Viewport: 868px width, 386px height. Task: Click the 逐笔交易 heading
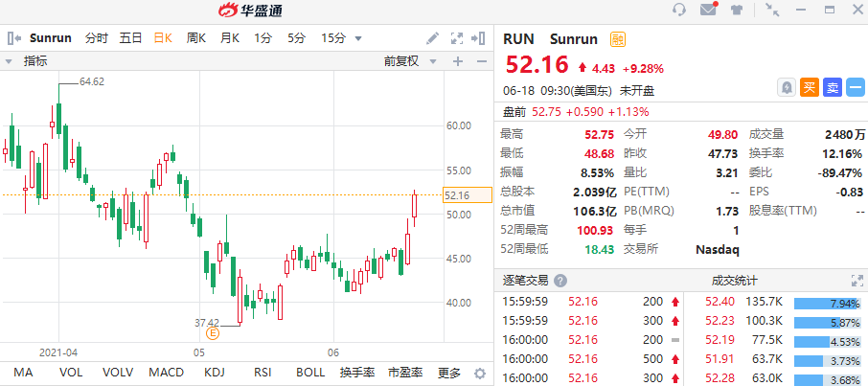tap(525, 281)
